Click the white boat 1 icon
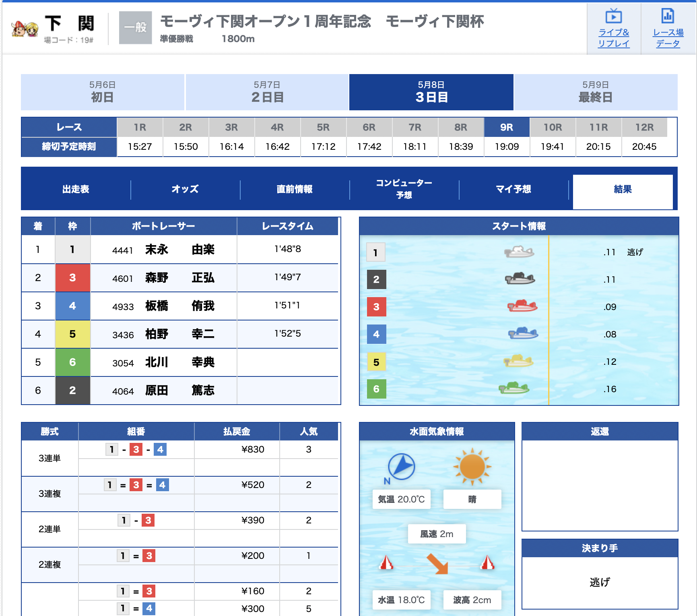The image size is (697, 616). (x=519, y=252)
